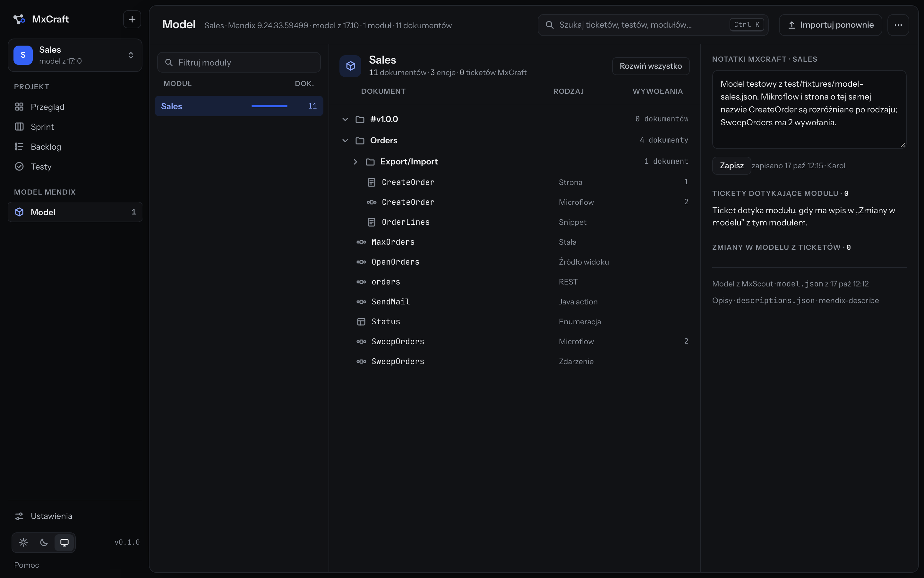Click the plus button beside MxCraft
The height and width of the screenshot is (578, 924).
click(132, 19)
